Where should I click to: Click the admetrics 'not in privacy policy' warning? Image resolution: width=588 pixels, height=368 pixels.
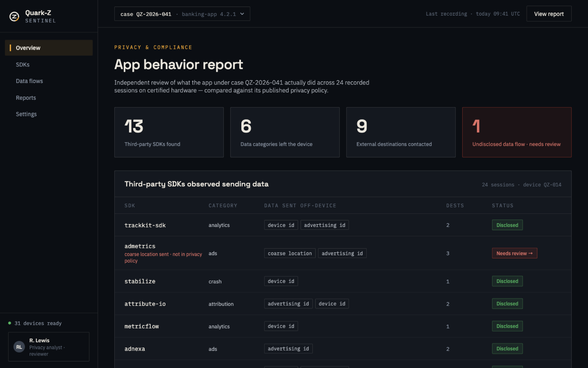pos(163,257)
